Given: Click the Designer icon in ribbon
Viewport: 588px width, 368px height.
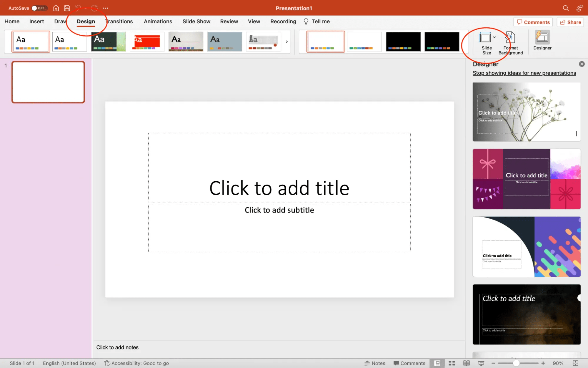Looking at the screenshot, I should click(x=542, y=40).
